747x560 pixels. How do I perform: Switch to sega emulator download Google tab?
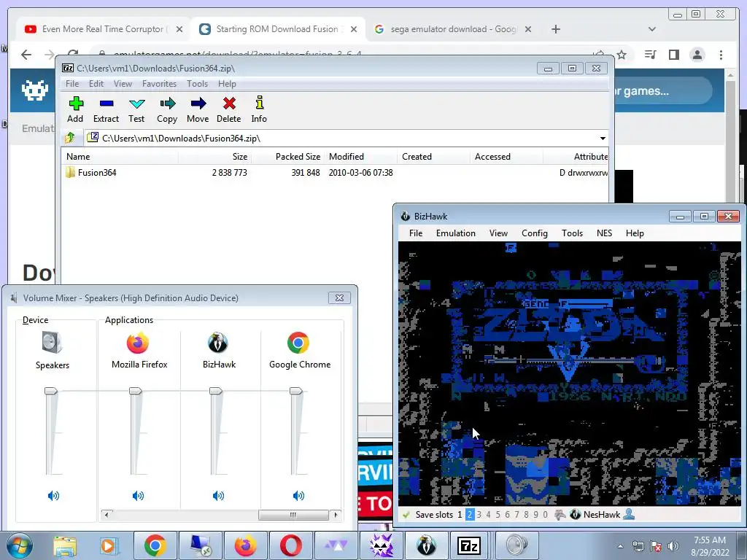coord(452,29)
